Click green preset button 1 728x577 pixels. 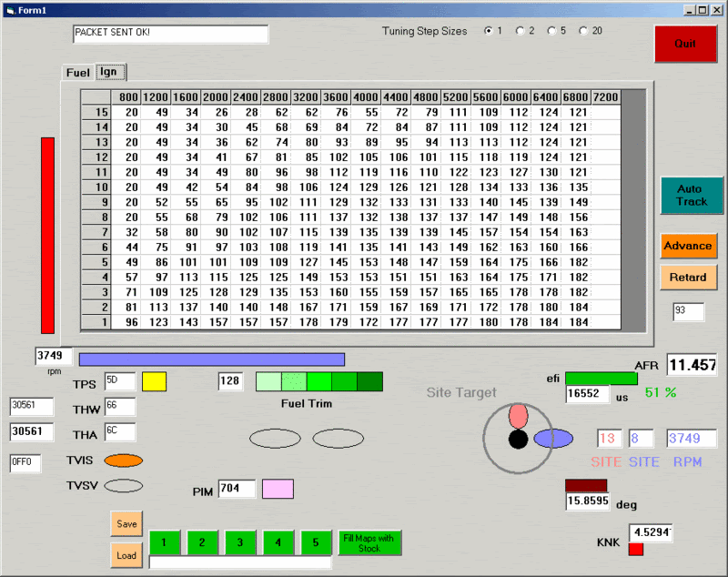click(165, 542)
